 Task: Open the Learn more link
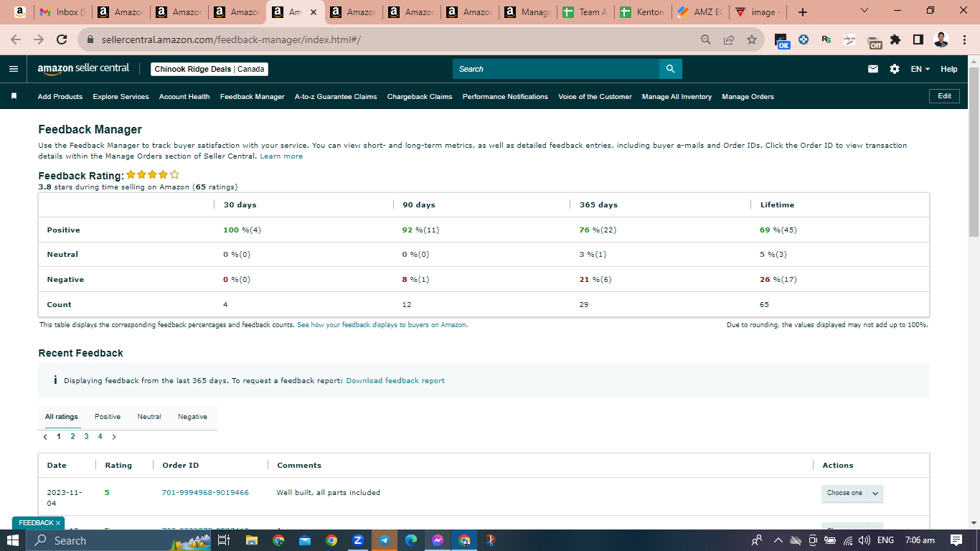(281, 156)
